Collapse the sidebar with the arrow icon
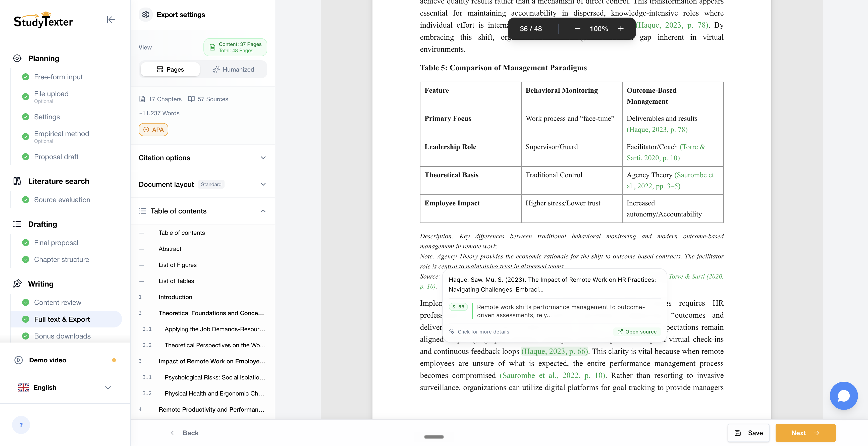The width and height of the screenshot is (868, 446). tap(111, 20)
